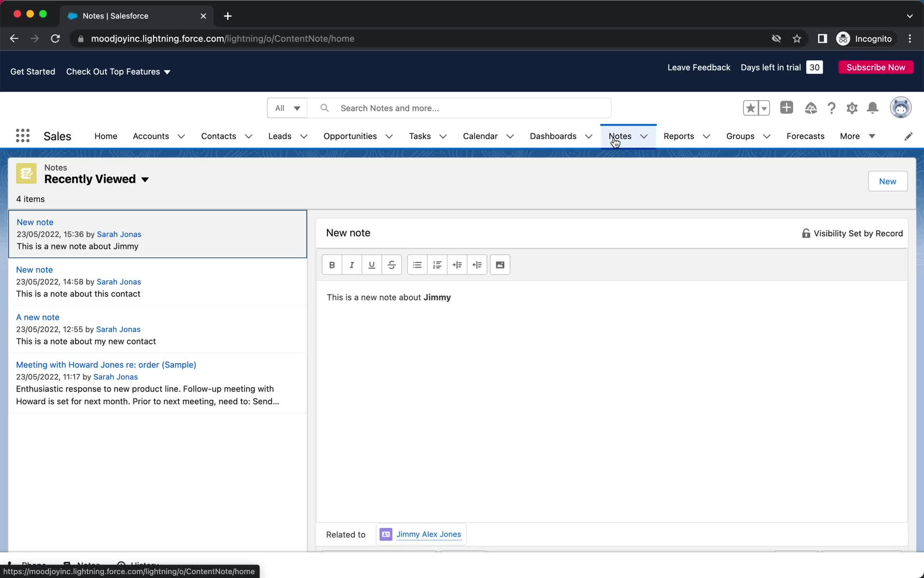924x578 pixels.
Task: Open the More navigation dropdown
Action: (857, 136)
